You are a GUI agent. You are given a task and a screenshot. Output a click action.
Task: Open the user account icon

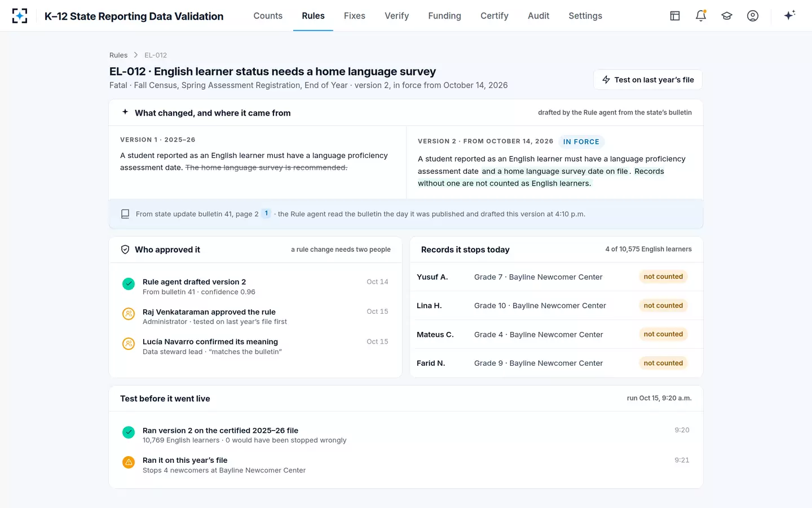(x=753, y=16)
